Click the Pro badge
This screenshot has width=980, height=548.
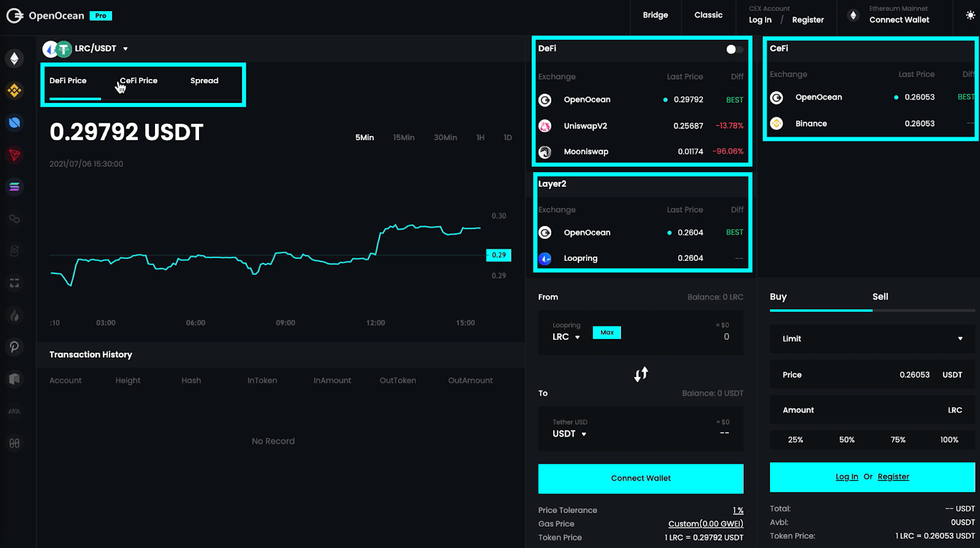tap(101, 16)
